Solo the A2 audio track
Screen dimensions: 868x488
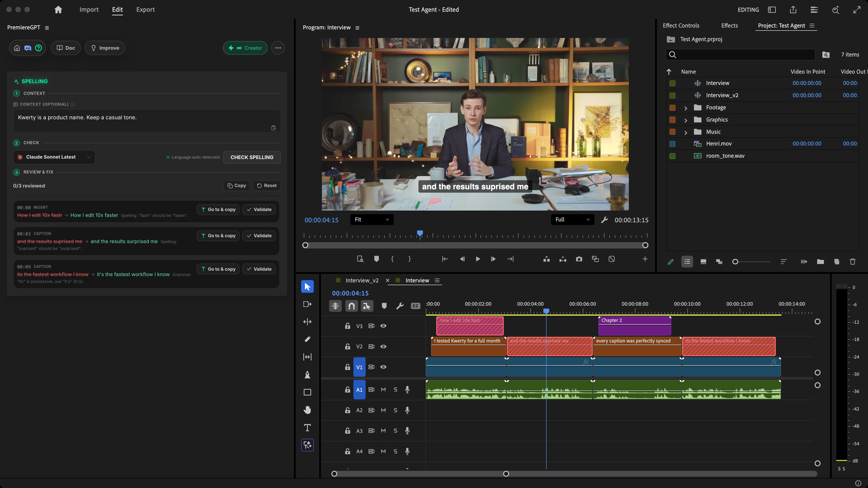click(x=395, y=410)
